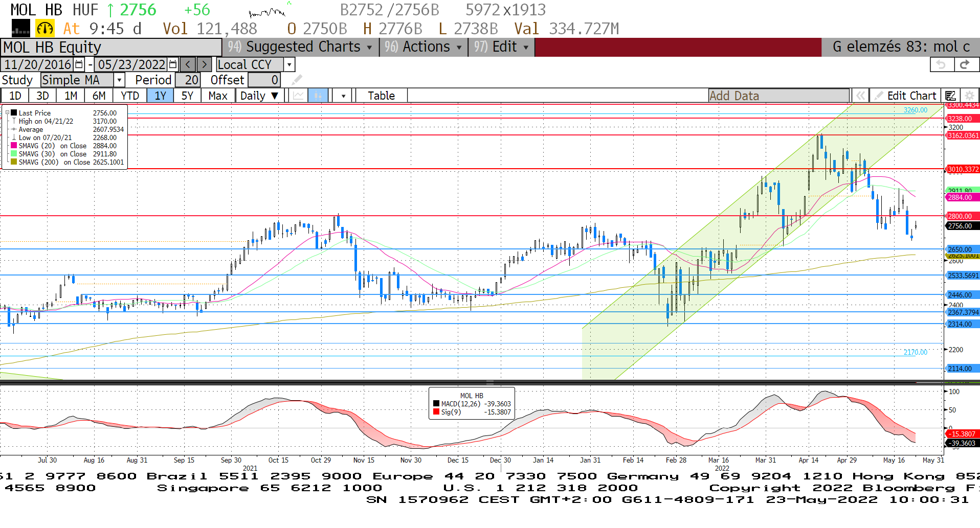
Task: Click the pencil icon beside Offset
Action: [x=297, y=80]
